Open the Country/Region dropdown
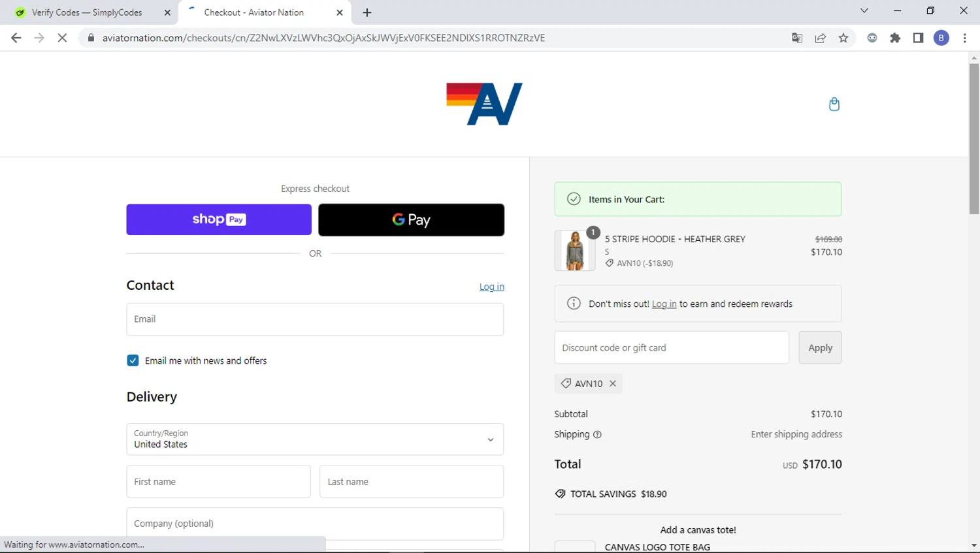 (x=315, y=439)
